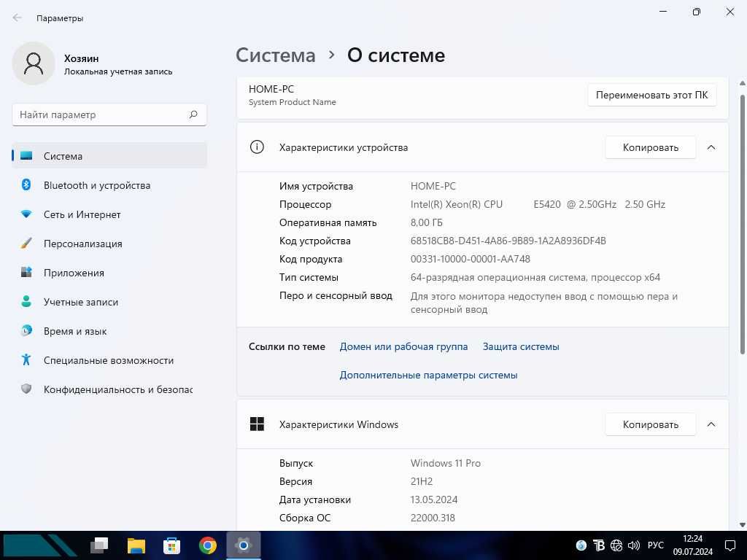
Task: Go back to Система breadcrumb
Action: tap(275, 55)
